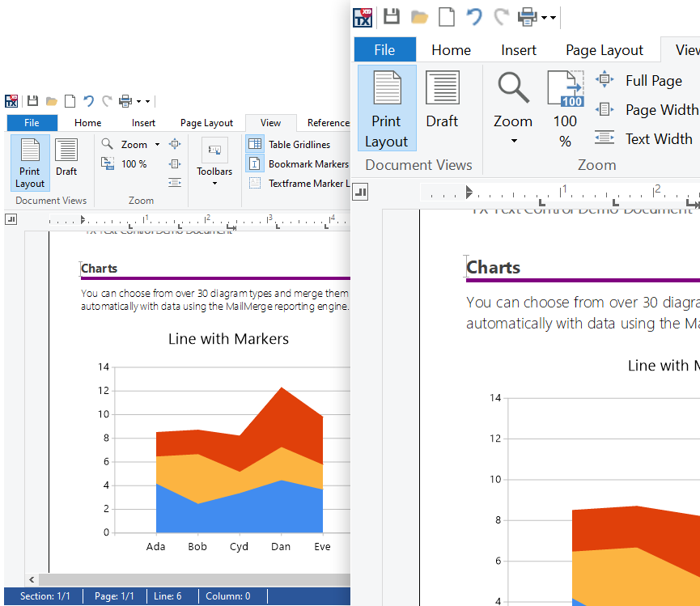
Task: Click Redo arrow in the smaller left window
Action: (x=108, y=101)
